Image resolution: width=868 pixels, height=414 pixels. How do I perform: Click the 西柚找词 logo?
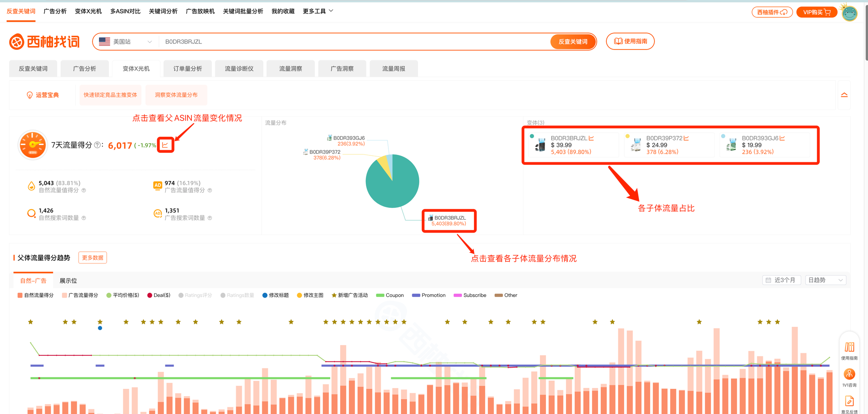tap(45, 42)
